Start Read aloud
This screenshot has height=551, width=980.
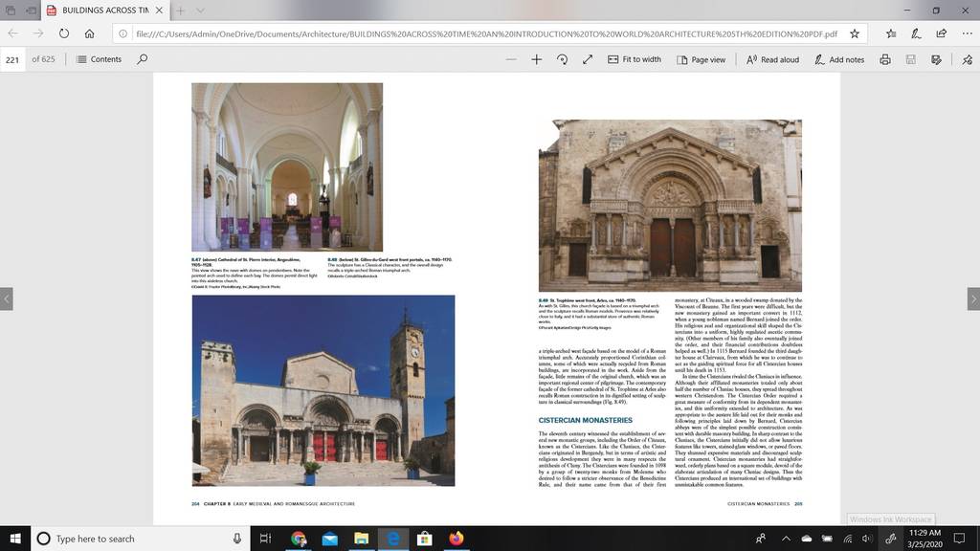point(773,59)
